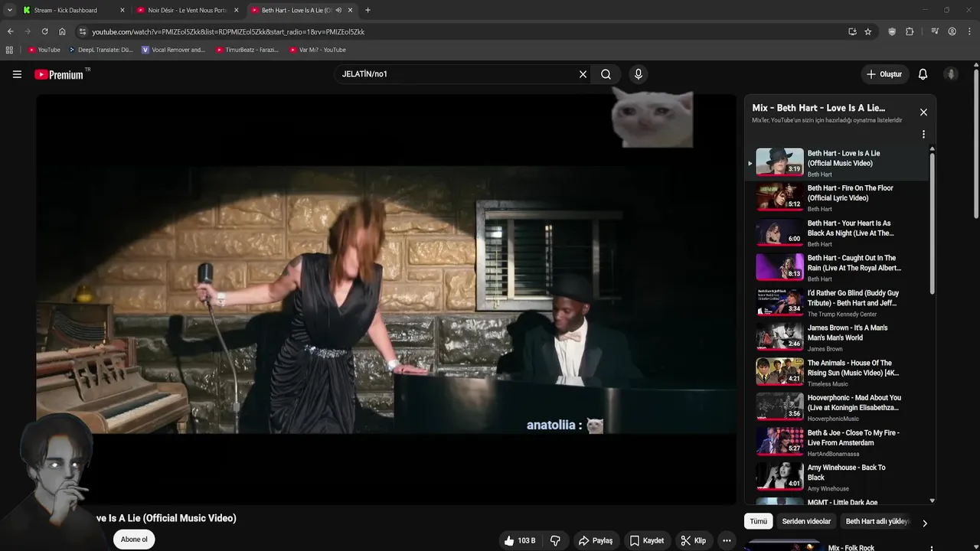This screenshot has height=551, width=980.
Task: View site information icon in address bar
Action: coord(83,31)
